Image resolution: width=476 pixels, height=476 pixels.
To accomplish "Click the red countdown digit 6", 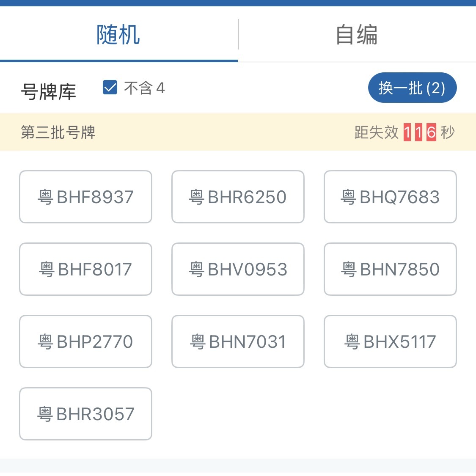I will click(431, 132).
